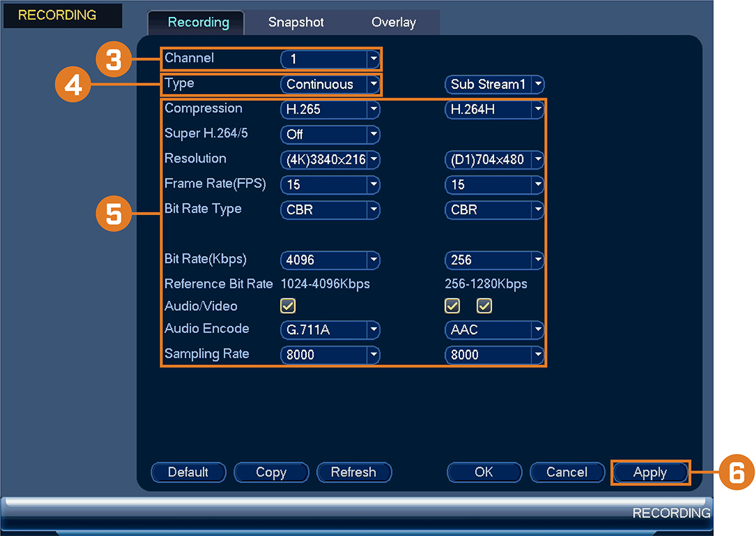756x536 pixels.
Task: Open Sampling Rate dropdown under Sub Stream1
Action: coord(495,354)
